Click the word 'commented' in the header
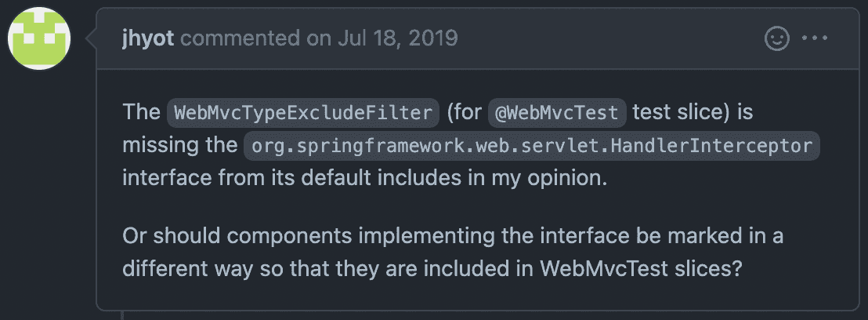This screenshot has height=320, width=868. point(240,38)
